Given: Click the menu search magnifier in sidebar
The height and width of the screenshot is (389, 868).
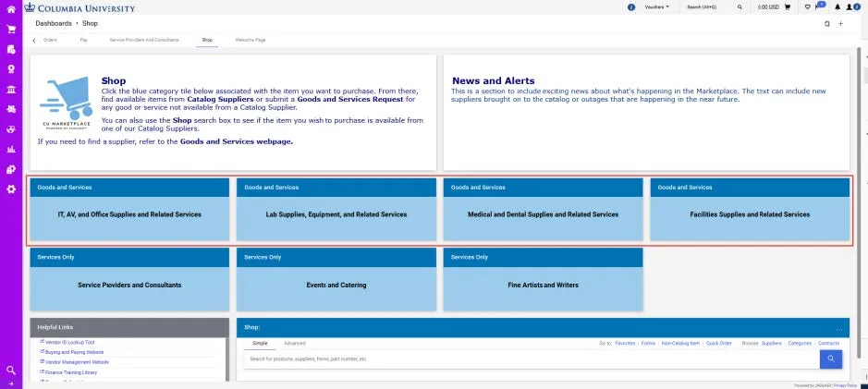Looking at the screenshot, I should (10, 370).
